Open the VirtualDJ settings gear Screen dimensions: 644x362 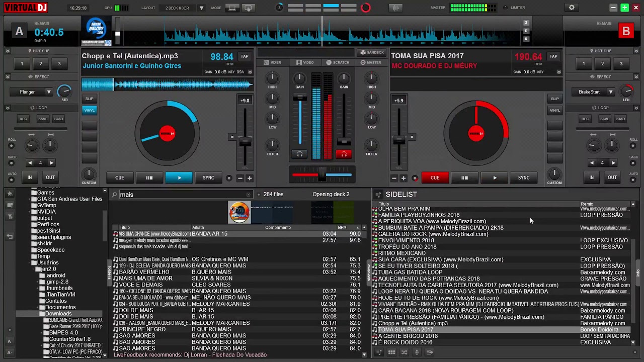click(572, 8)
